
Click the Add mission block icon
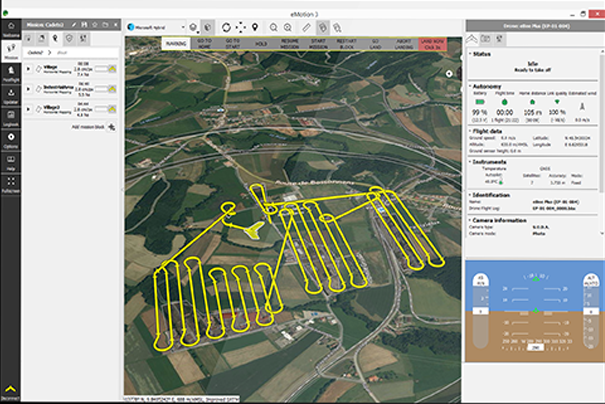pyautogui.click(x=111, y=128)
